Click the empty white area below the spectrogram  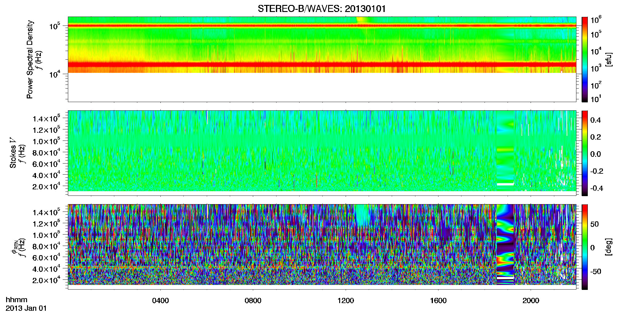click(322, 87)
